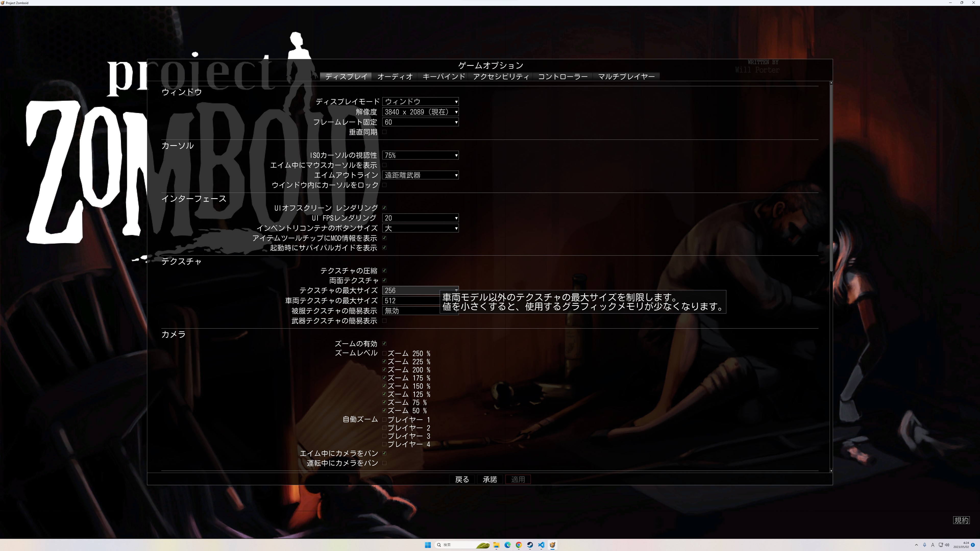Toggle アイテムツールチップにMOD情報を表示 checkbox
Screen dimensions: 980x551
point(384,238)
